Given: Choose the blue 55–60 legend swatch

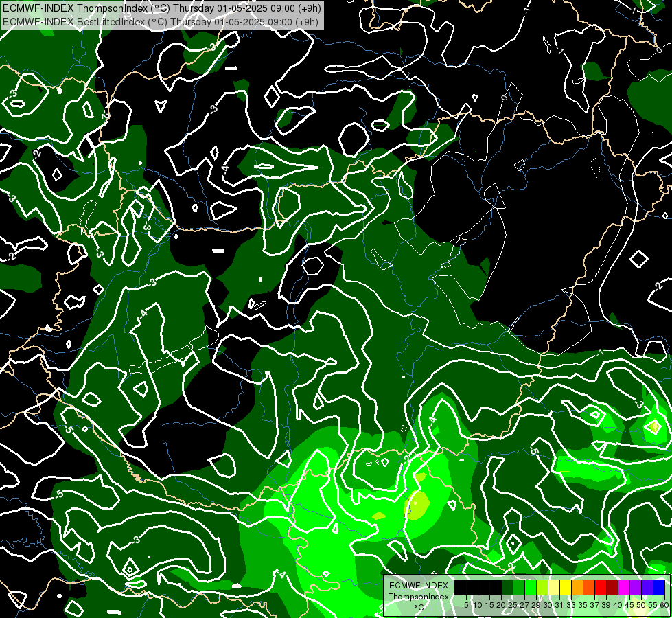Looking at the screenshot, I should (x=659, y=588).
